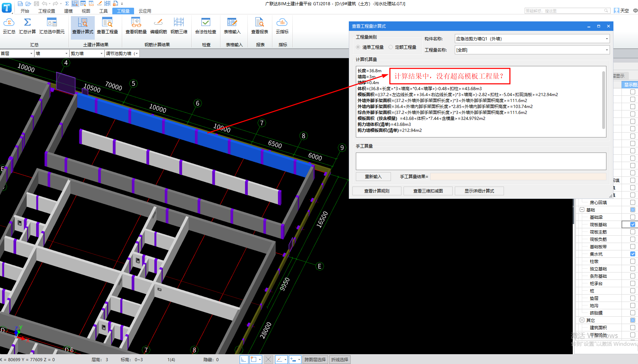Click the 显示详细计算式 button
This screenshot has height=364, width=638.
point(479,191)
